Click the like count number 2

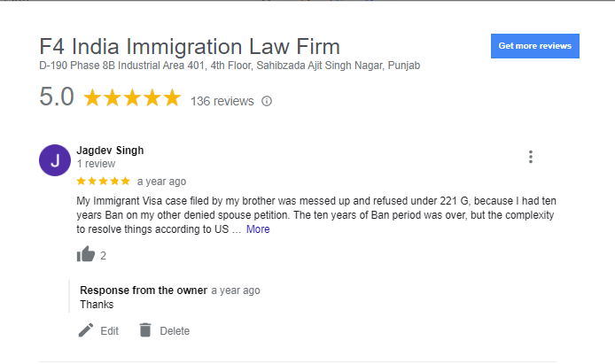103,256
